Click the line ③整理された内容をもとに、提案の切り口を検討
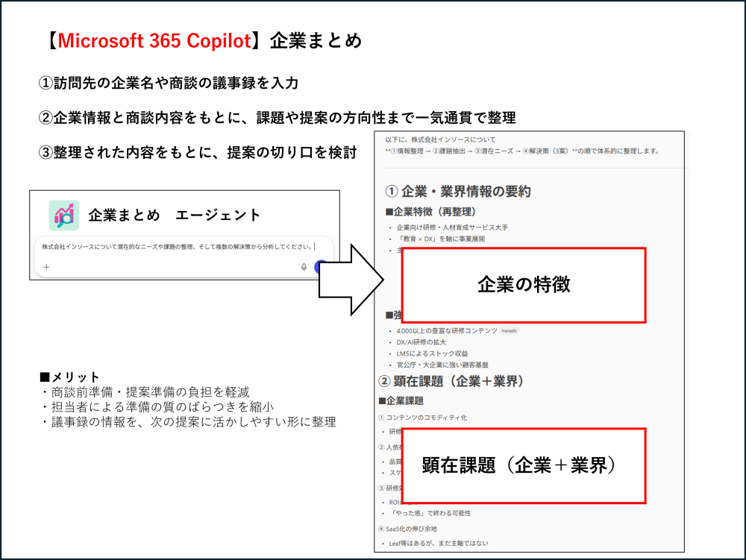Screen dimensions: 746x560 tap(198, 153)
